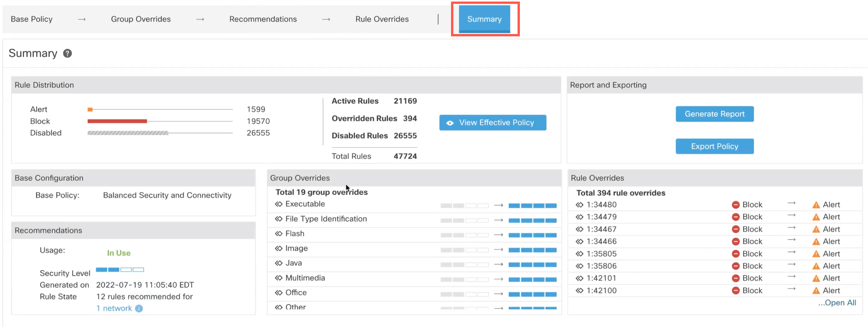The width and height of the screenshot is (868, 327).
Task: Click the red Block icon for rule 1:34479
Action: pyautogui.click(x=736, y=217)
